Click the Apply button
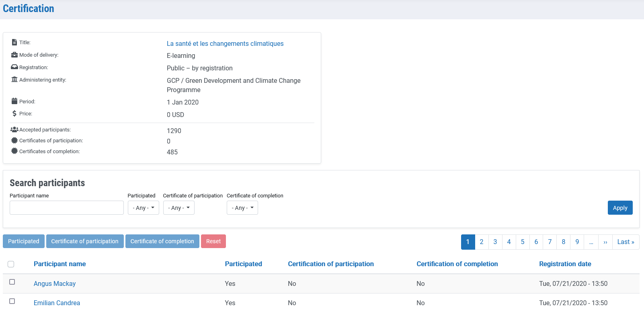644x312 pixels. [620, 208]
